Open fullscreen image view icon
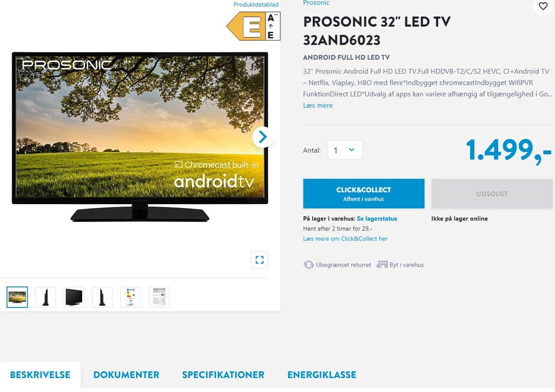555x392 pixels. (x=260, y=260)
